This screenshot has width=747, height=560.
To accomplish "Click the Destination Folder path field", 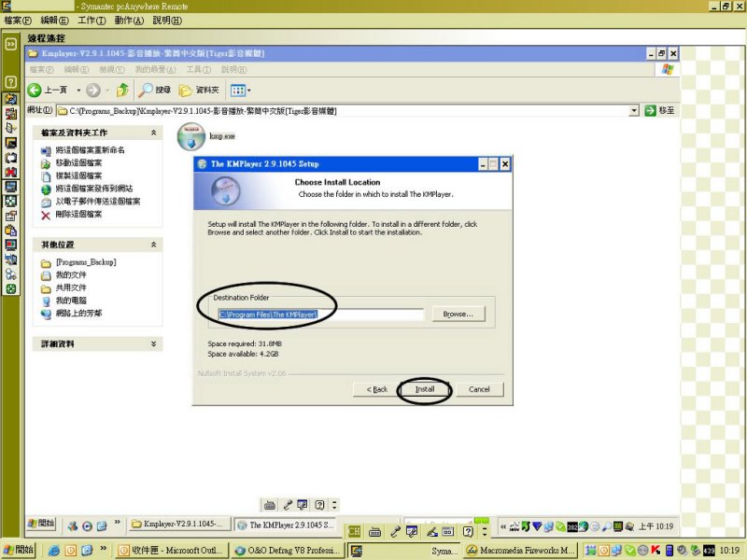I will 320,315.
